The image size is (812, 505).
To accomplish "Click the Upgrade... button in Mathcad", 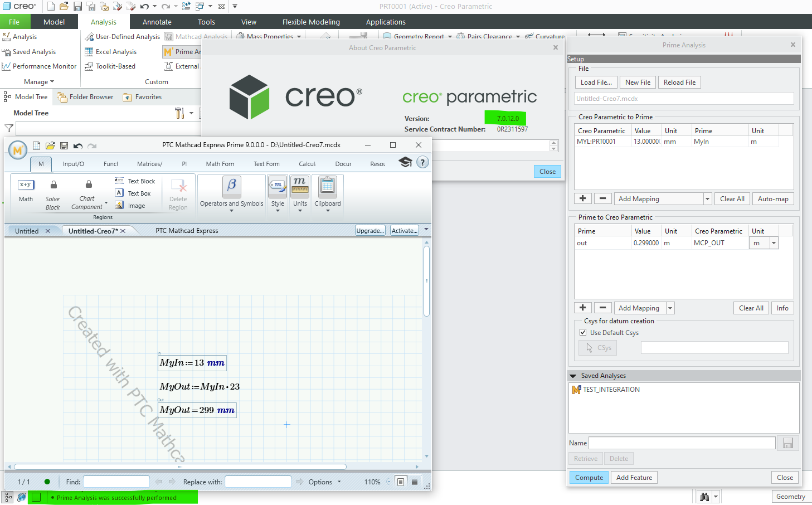I will click(370, 231).
